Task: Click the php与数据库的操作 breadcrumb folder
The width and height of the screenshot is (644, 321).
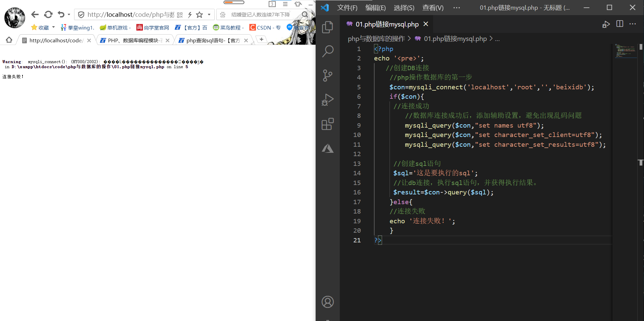Action: [x=376, y=39]
